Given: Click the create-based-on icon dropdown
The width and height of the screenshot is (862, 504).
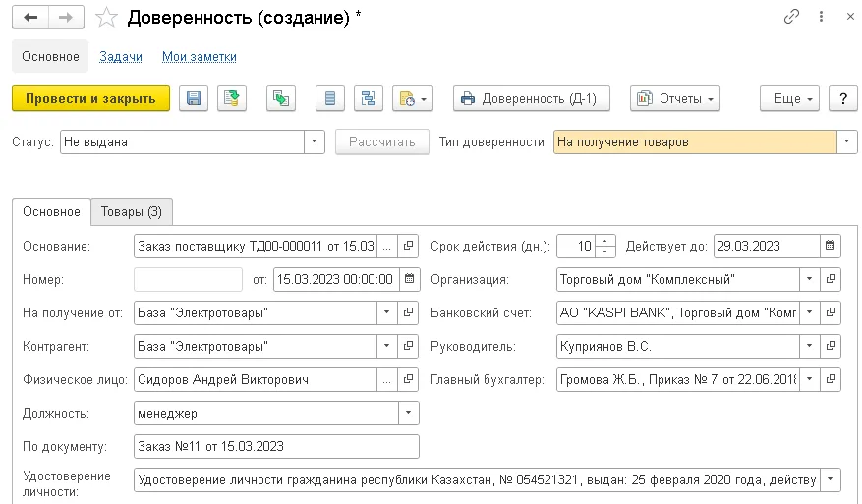Looking at the screenshot, I should 413,99.
